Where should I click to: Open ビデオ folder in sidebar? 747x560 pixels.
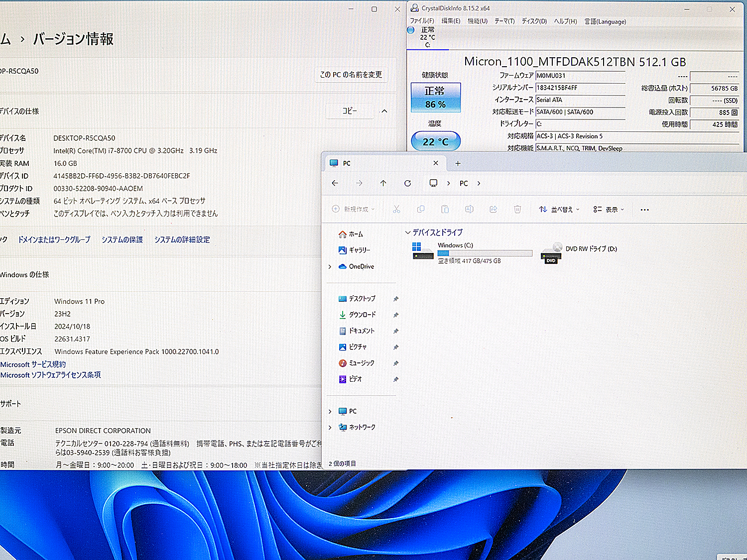pos(350,379)
